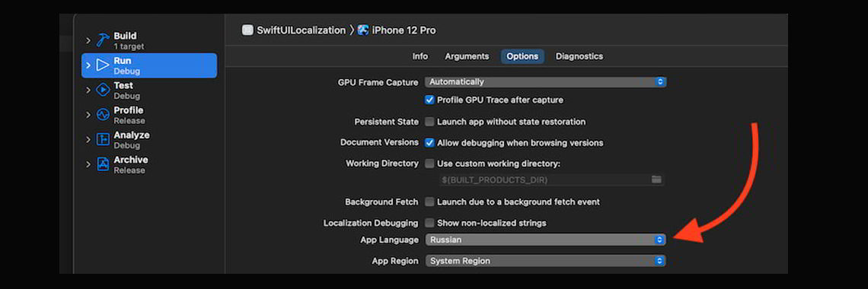Image resolution: width=868 pixels, height=289 pixels.
Task: Disable Profile GPU Trace after capture
Action: click(429, 100)
